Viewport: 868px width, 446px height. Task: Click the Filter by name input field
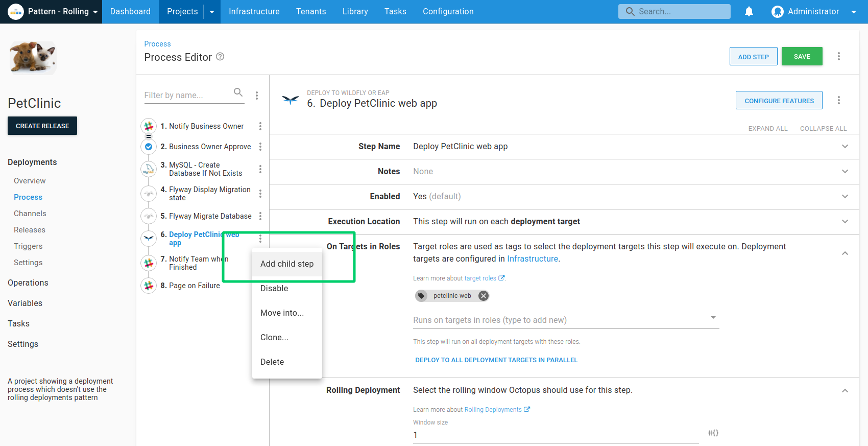point(187,95)
